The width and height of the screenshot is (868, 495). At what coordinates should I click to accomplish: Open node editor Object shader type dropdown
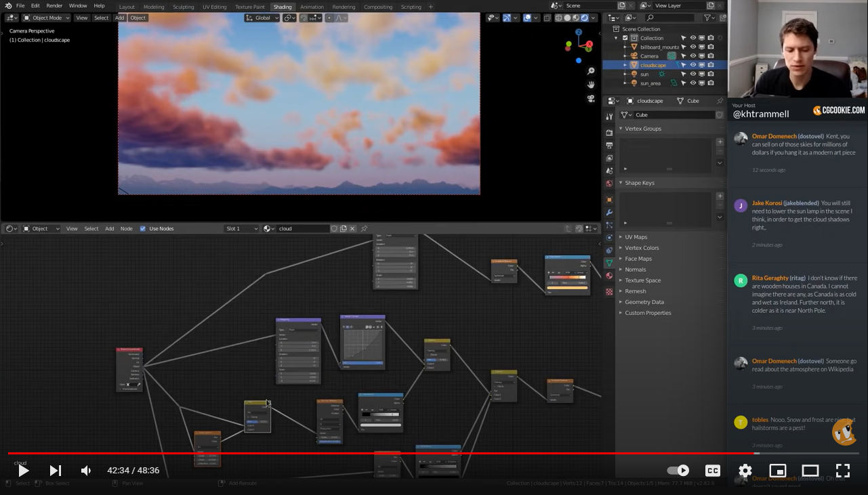41,229
